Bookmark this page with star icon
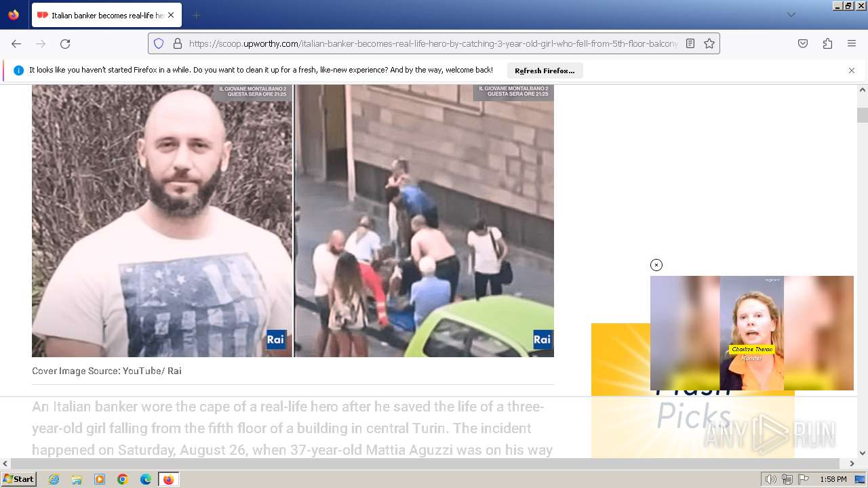The image size is (868, 488). (709, 43)
